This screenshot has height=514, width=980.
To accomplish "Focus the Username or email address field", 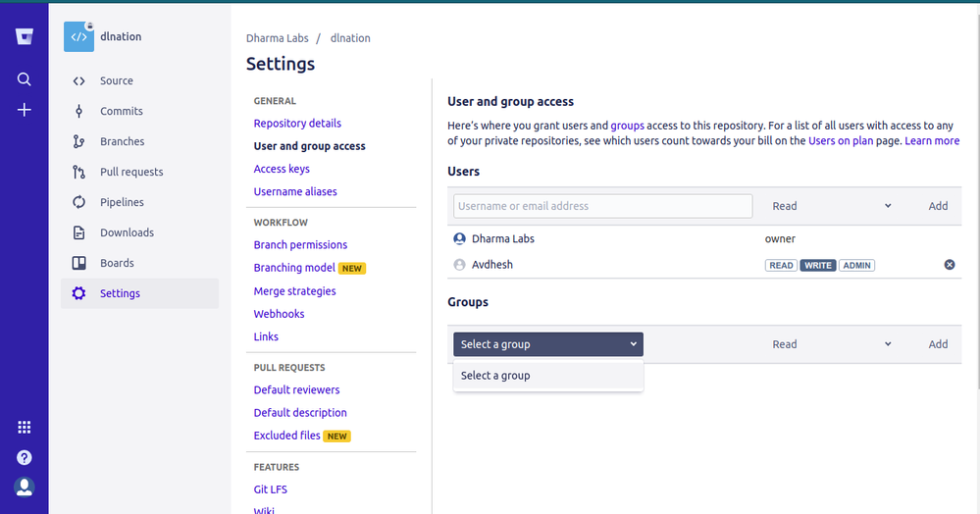I will (602, 206).
